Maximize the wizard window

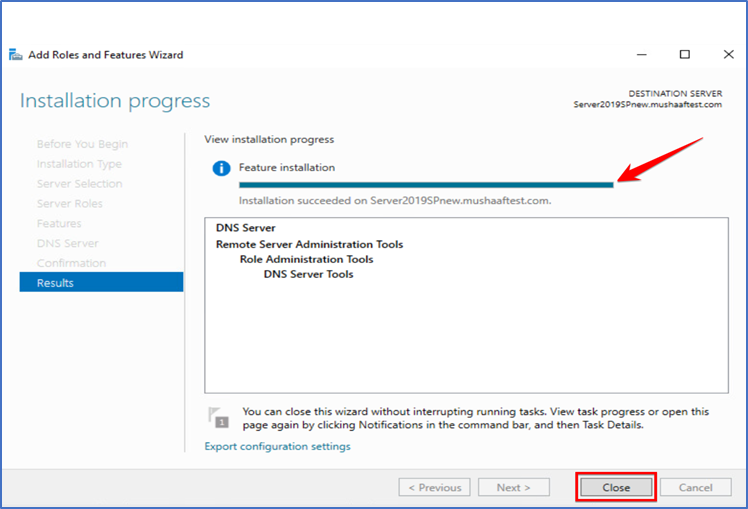point(685,54)
